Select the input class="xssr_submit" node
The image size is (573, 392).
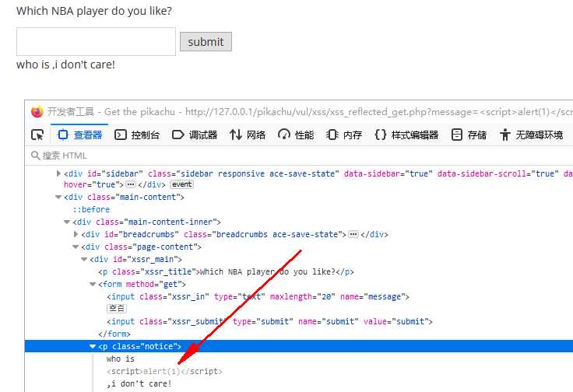pos(269,321)
